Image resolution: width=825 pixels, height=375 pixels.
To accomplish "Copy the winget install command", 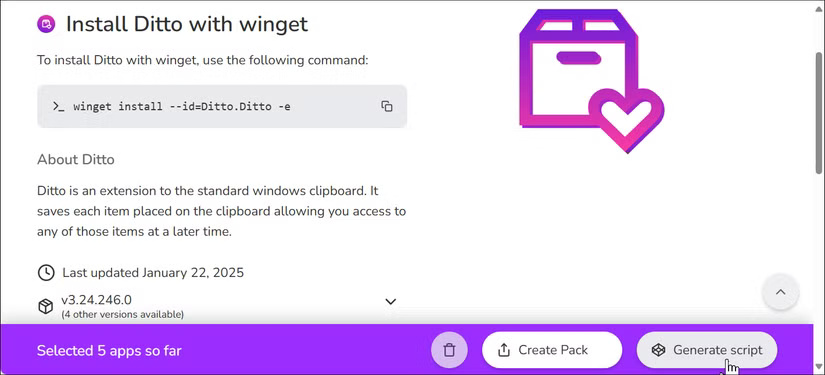I will pos(387,106).
